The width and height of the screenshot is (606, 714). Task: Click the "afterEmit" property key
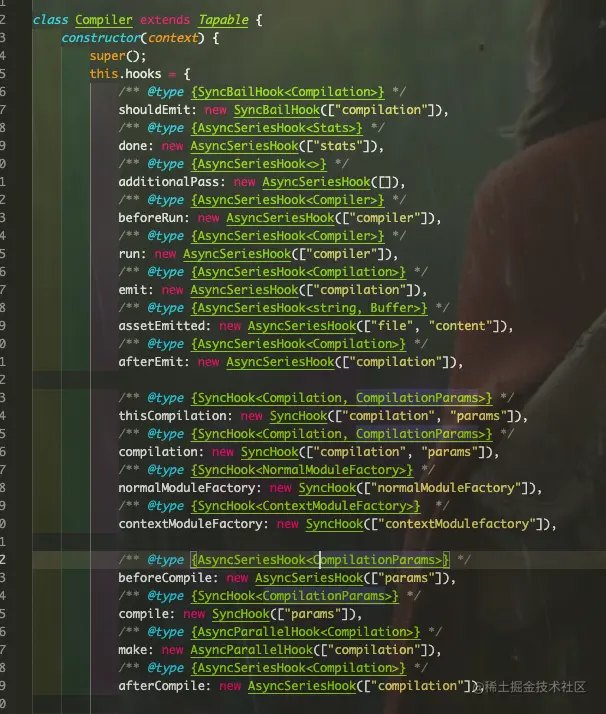[x=151, y=362]
